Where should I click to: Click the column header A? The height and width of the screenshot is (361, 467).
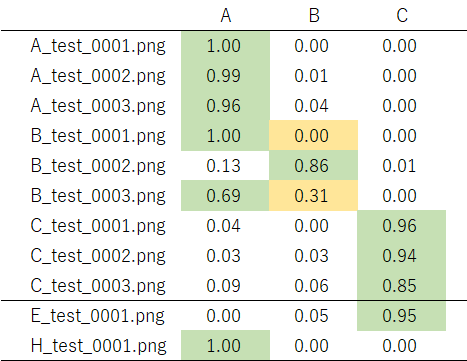[x=226, y=15]
